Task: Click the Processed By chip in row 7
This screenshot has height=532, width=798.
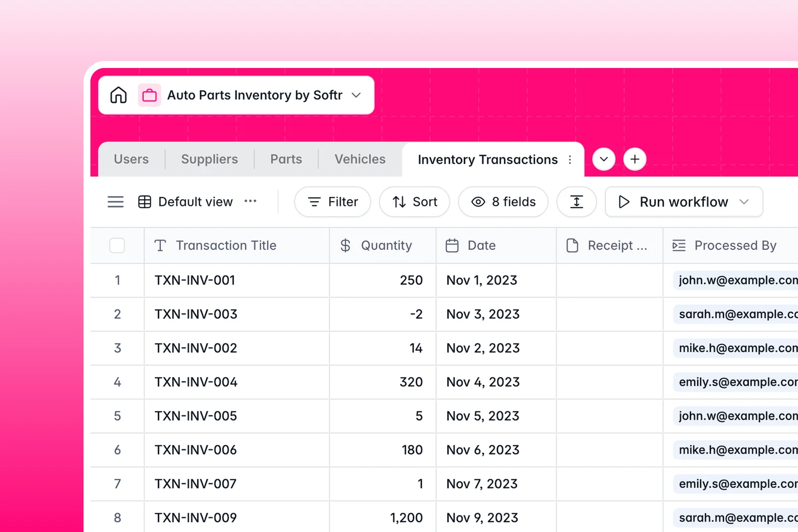Action: (x=736, y=484)
